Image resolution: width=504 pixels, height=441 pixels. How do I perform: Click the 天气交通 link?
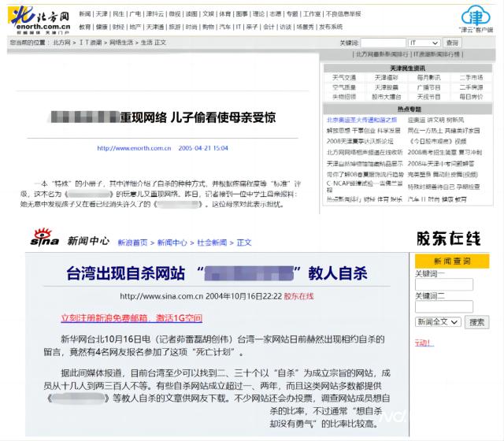click(343, 78)
